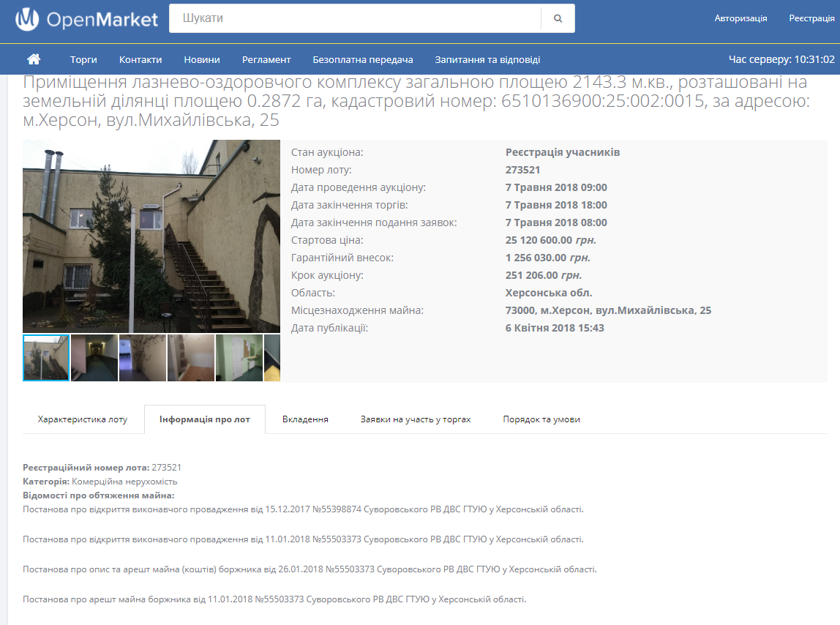This screenshot has height=625, width=840.
Task: Focus the Шукати search field
Action: coord(355,18)
